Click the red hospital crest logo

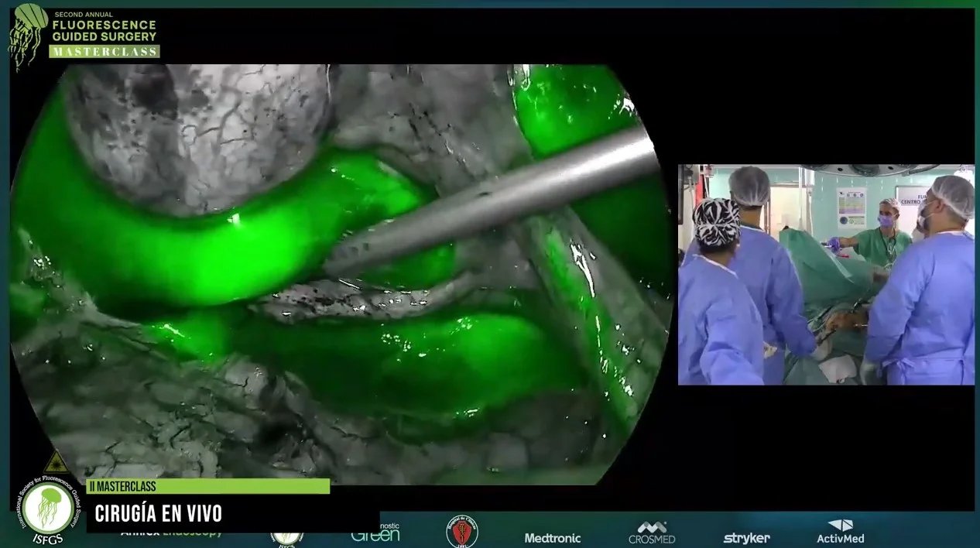[462, 532]
